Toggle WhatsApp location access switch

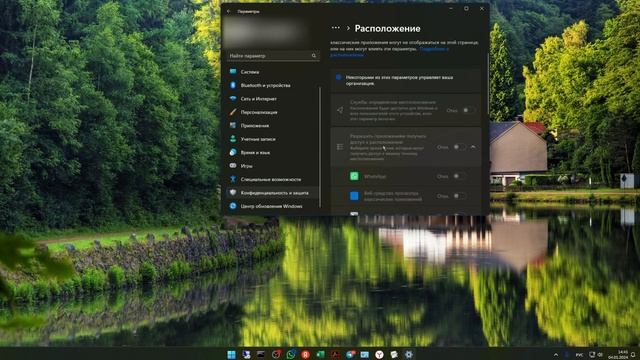[459, 176]
